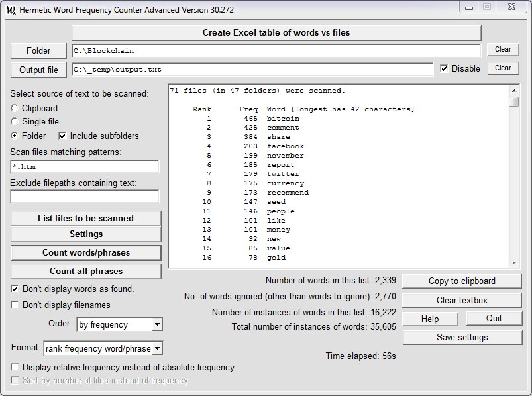Open the Settings dialog
532x396 pixels.
point(85,234)
